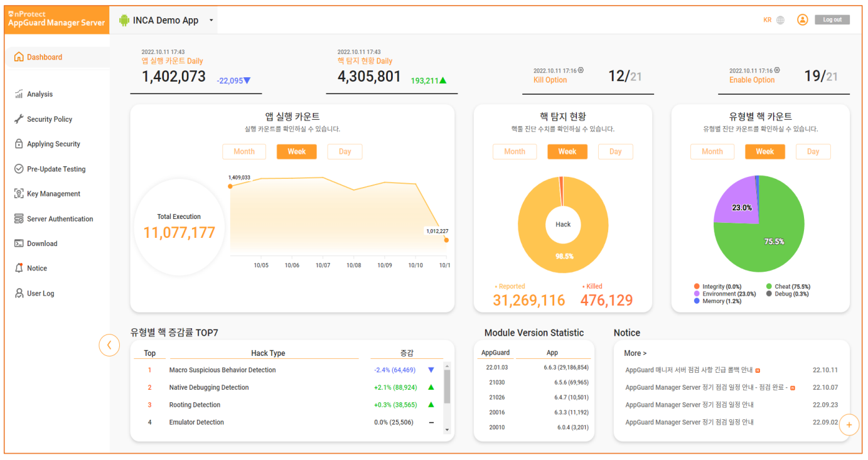Click the Pre-Update Testing checkmark icon
This screenshot has height=460, width=868.
(19, 169)
